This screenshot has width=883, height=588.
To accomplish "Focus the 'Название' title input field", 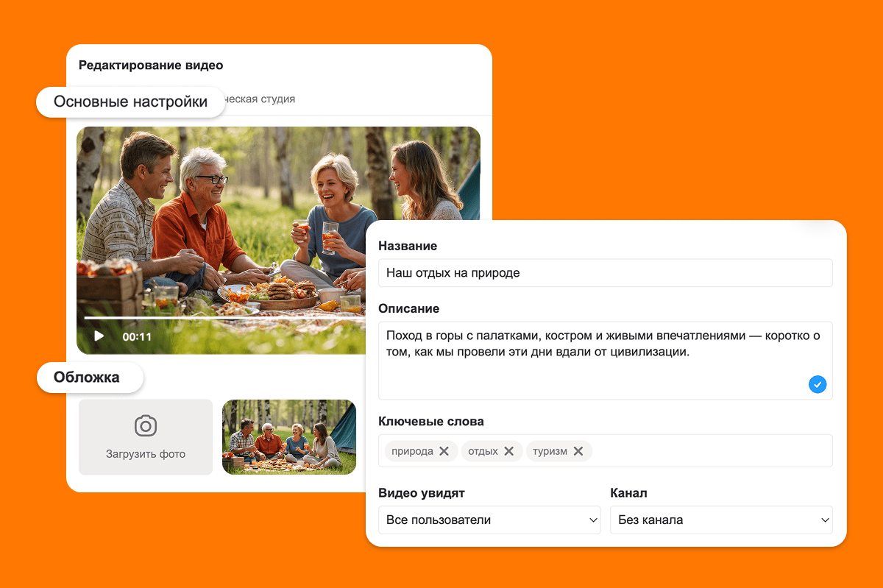I will tap(606, 272).
